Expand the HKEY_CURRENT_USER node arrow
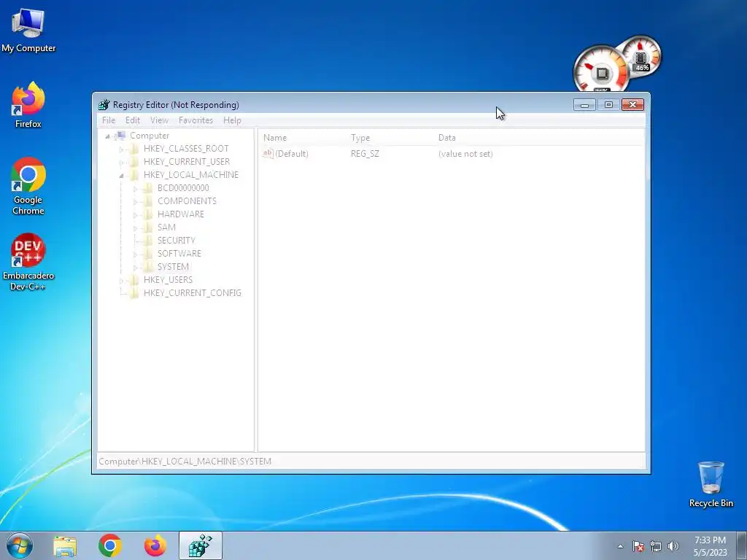 (122, 163)
